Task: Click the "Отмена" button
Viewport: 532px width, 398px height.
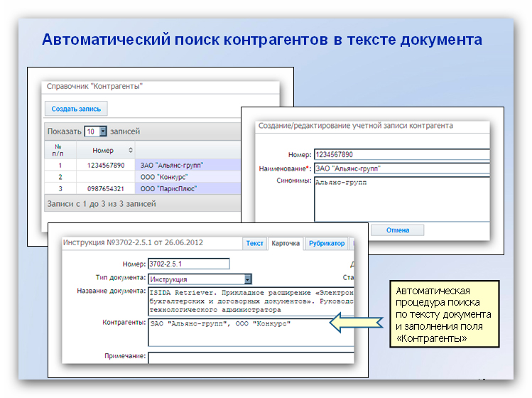Action: tap(397, 230)
